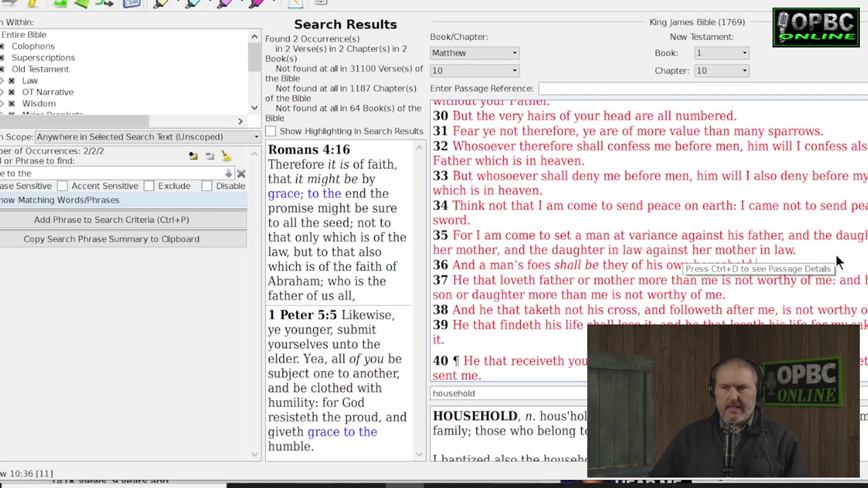Select the yellow highlighter tool
Screen dimensions: 868x488
pos(161,3)
